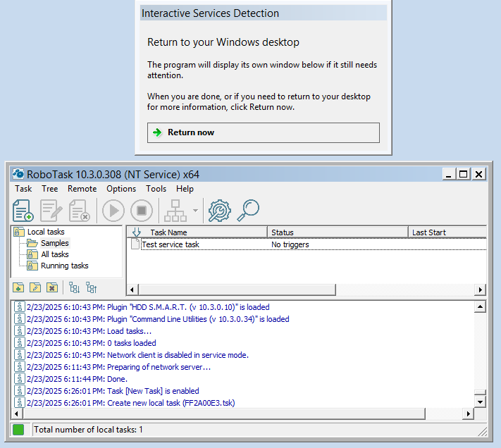Image resolution: width=501 pixels, height=448 pixels.
Task: Click log panel right scroll arrow
Action: (468, 413)
